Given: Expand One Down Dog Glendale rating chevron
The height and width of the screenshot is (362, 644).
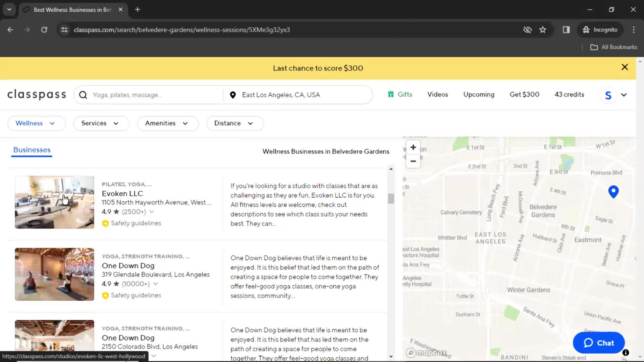Looking at the screenshot, I should tap(155, 284).
